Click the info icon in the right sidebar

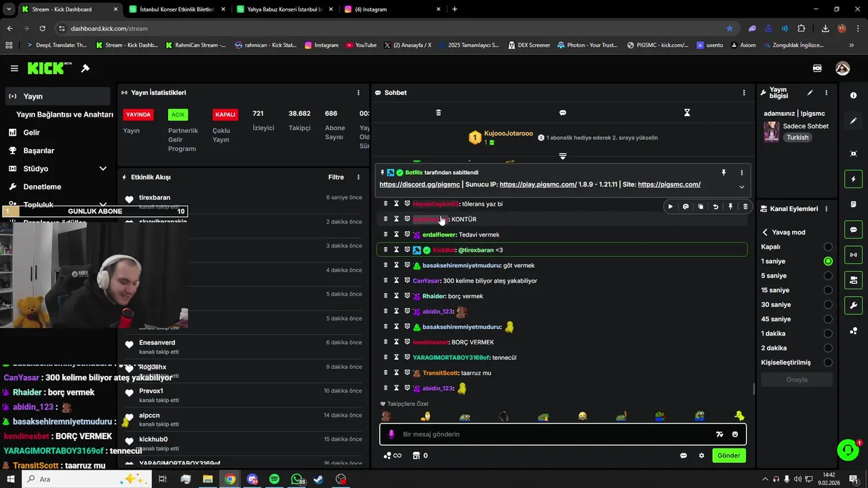coord(853,96)
